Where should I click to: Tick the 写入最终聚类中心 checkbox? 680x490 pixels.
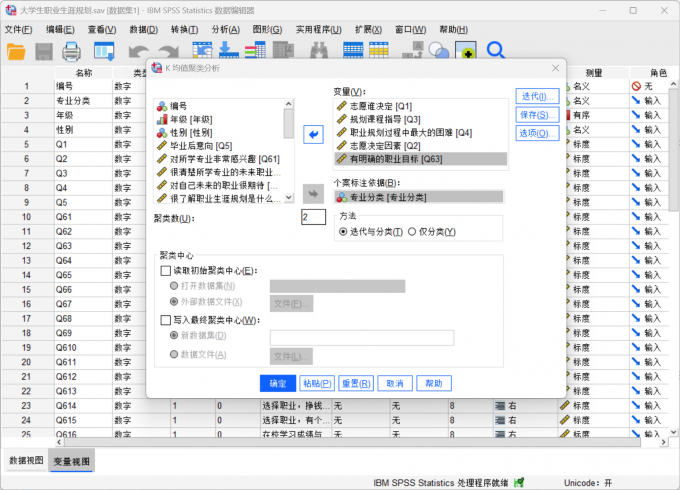point(166,320)
